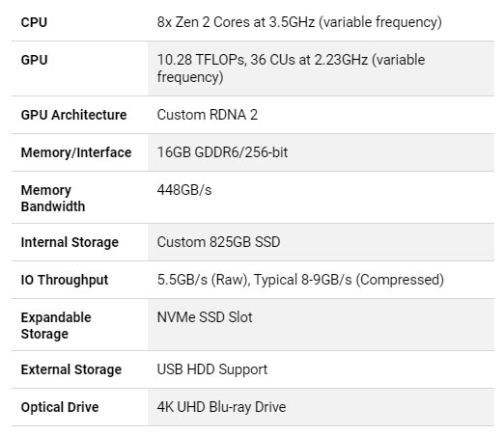Select the NVMe SSD Slot value
This screenshot has height=436, width=504.
pyautogui.click(x=205, y=317)
